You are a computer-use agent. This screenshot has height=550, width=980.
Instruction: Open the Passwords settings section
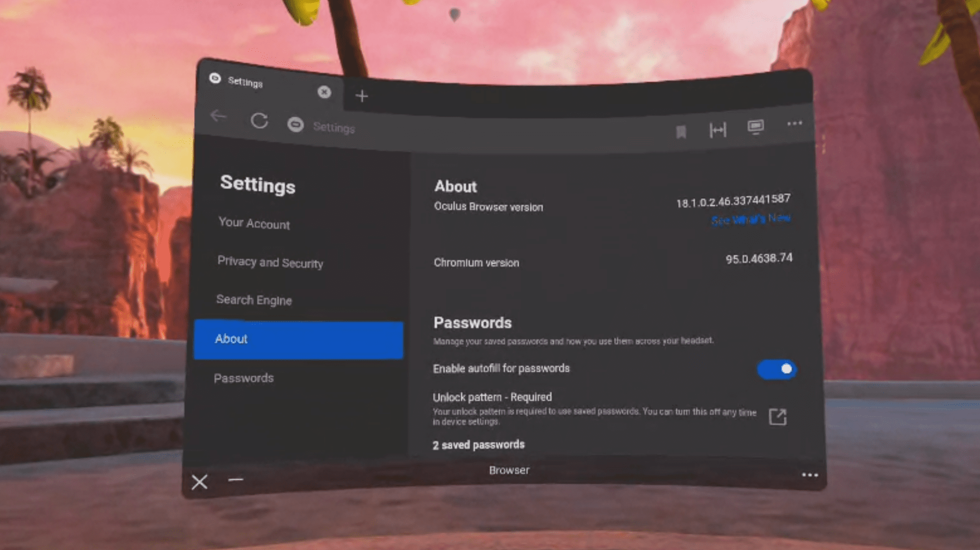click(244, 377)
